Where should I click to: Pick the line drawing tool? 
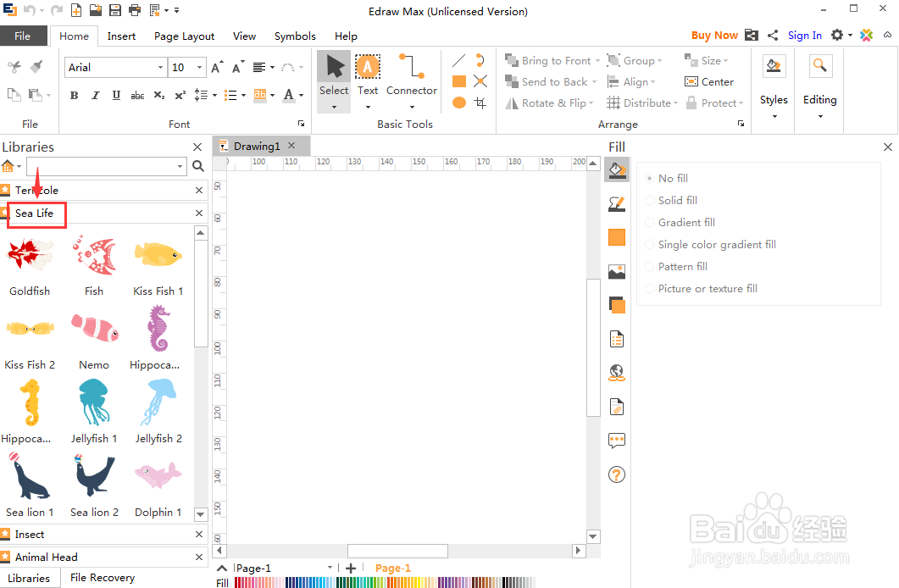tap(458, 60)
